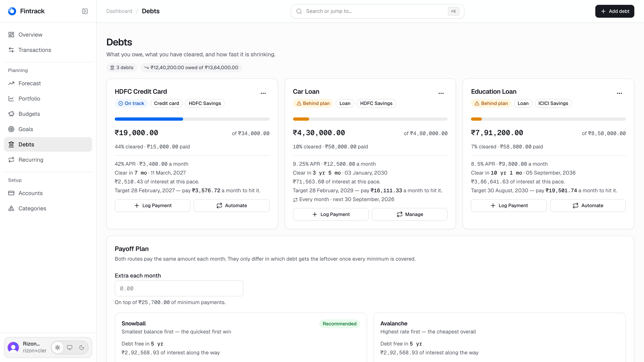Open Recurring in sidebar
The image size is (644, 362).
(48, 160)
